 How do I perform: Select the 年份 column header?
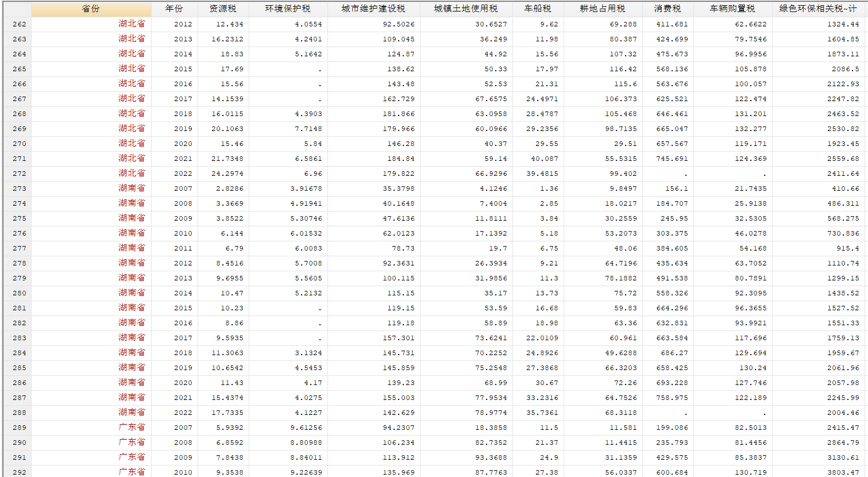pos(174,9)
